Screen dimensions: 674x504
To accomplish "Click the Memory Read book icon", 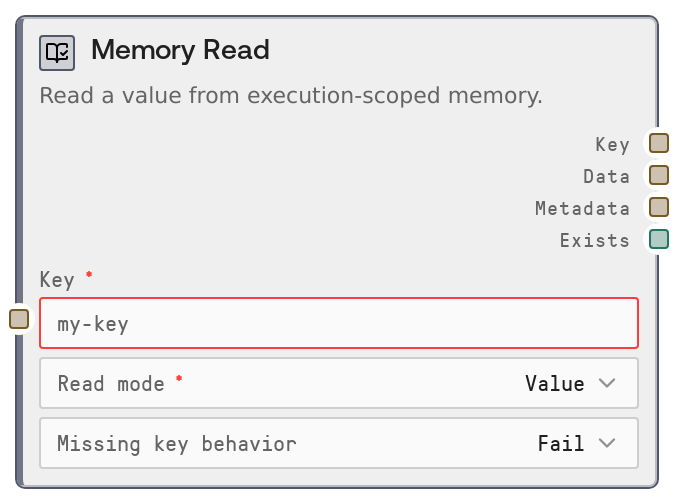I will coord(57,52).
